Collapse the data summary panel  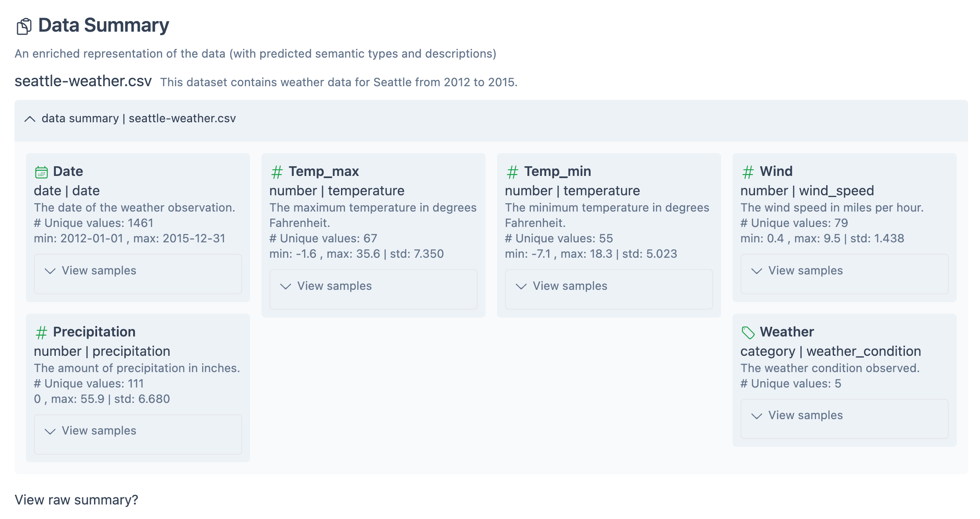coord(30,119)
